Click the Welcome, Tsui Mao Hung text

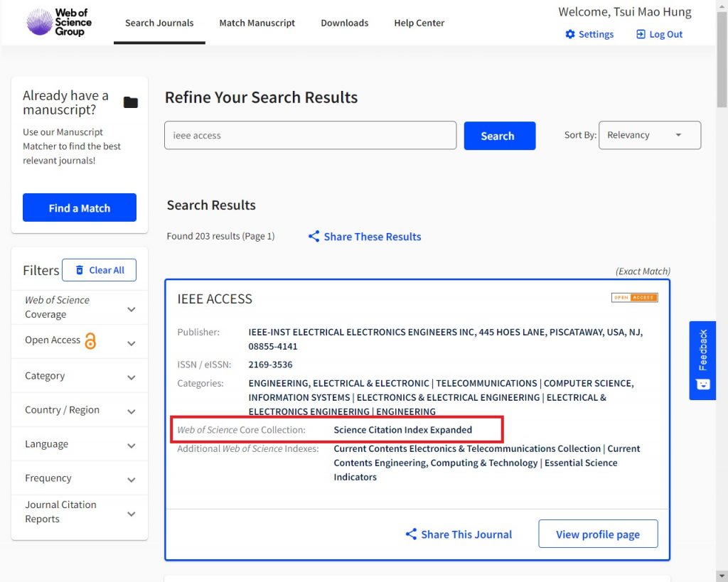pos(624,12)
